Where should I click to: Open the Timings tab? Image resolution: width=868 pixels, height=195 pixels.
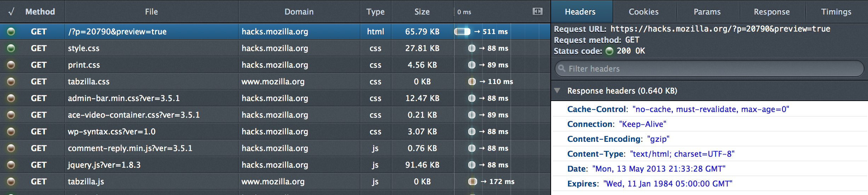click(836, 12)
